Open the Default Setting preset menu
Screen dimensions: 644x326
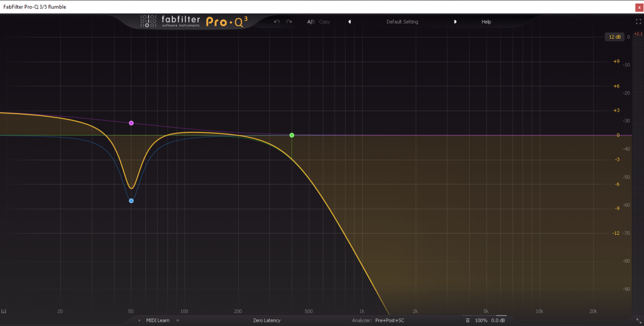(x=402, y=22)
